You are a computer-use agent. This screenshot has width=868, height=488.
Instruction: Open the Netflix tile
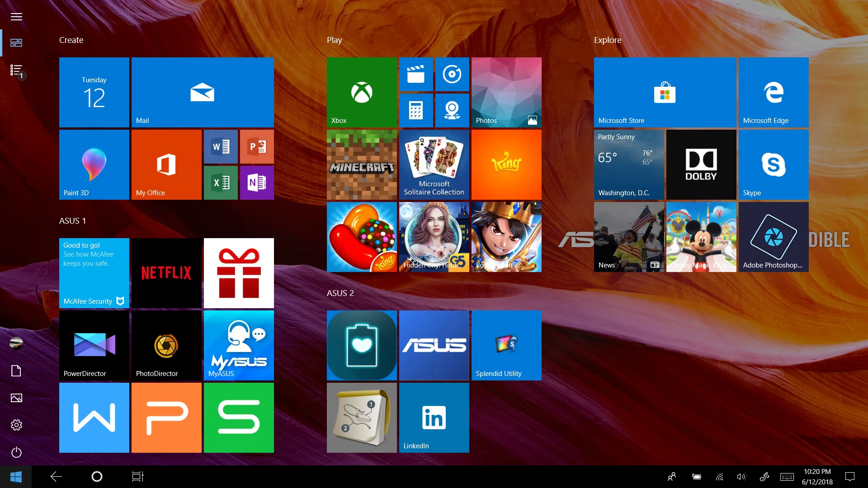pyautogui.click(x=166, y=273)
